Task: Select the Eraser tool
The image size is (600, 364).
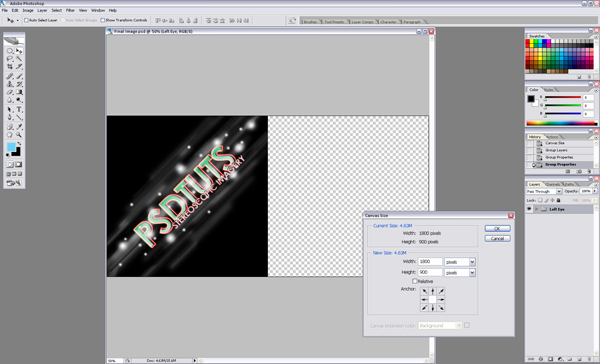Action: click(x=10, y=92)
